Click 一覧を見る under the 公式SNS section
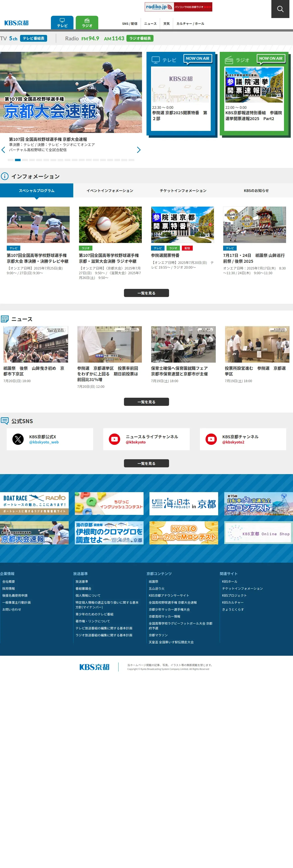The height and width of the screenshot is (868, 293). [x=146, y=463]
